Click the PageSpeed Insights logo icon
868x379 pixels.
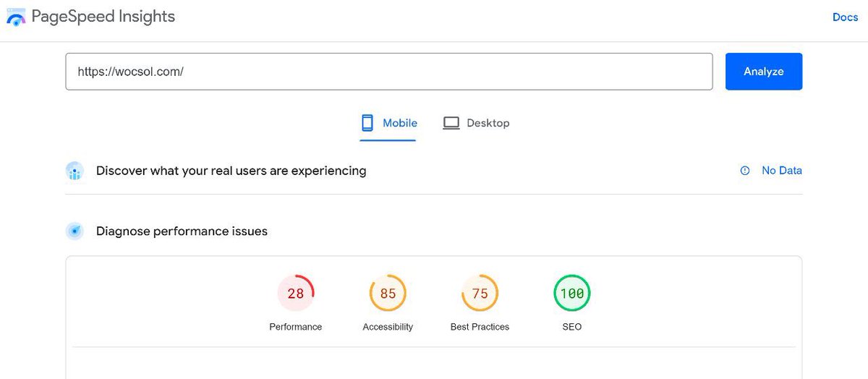16,17
